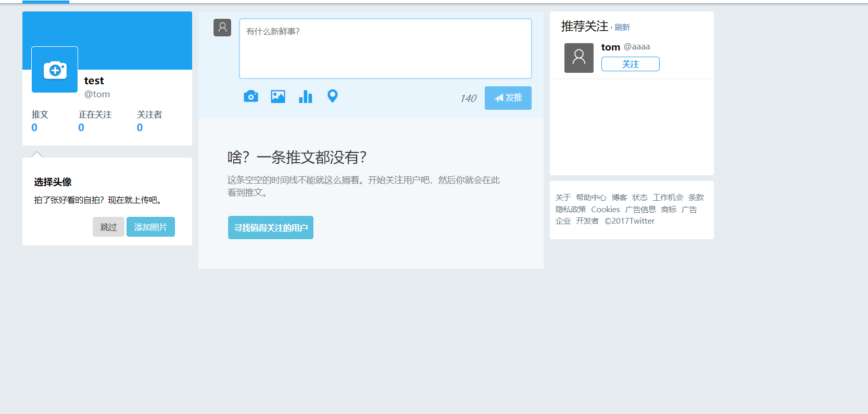Image resolution: width=868 pixels, height=414 pixels.
Task: Click the 添加照片 button
Action: (x=150, y=227)
